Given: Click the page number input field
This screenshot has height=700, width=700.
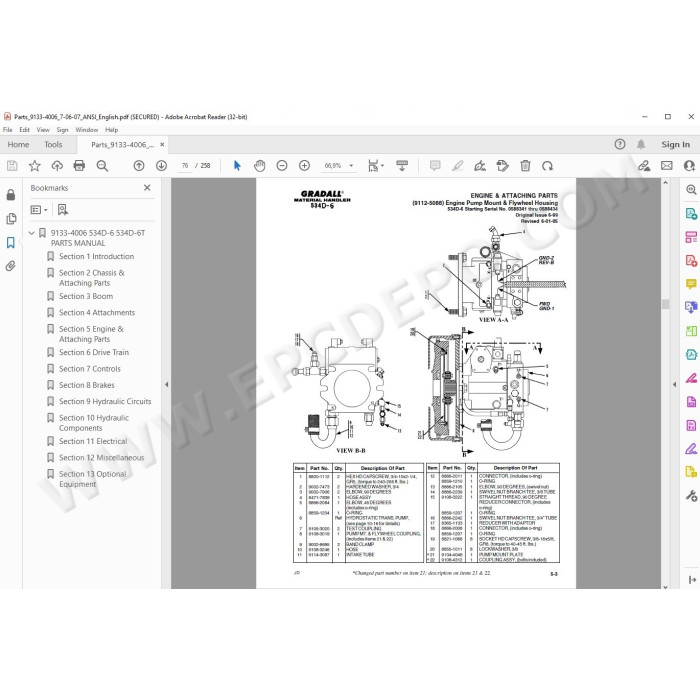Looking at the screenshot, I should click(x=185, y=166).
